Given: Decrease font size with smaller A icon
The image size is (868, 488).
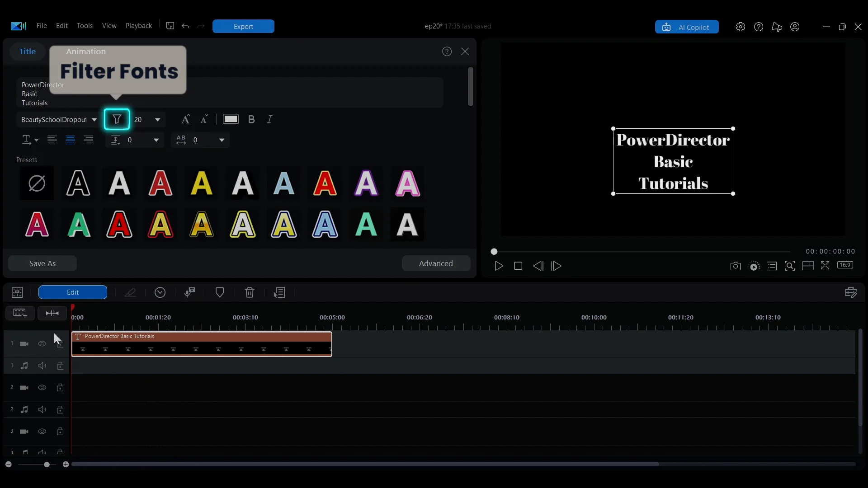Looking at the screenshot, I should 204,119.
